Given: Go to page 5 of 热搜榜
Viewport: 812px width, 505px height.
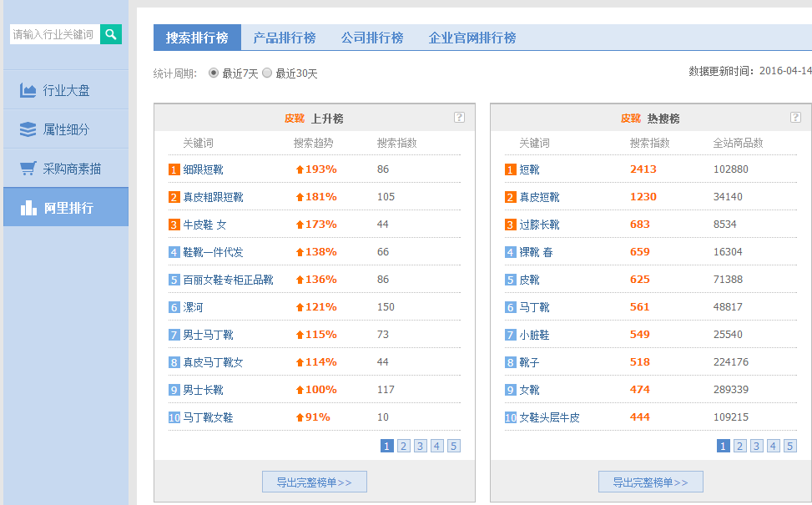Looking at the screenshot, I should (x=790, y=446).
